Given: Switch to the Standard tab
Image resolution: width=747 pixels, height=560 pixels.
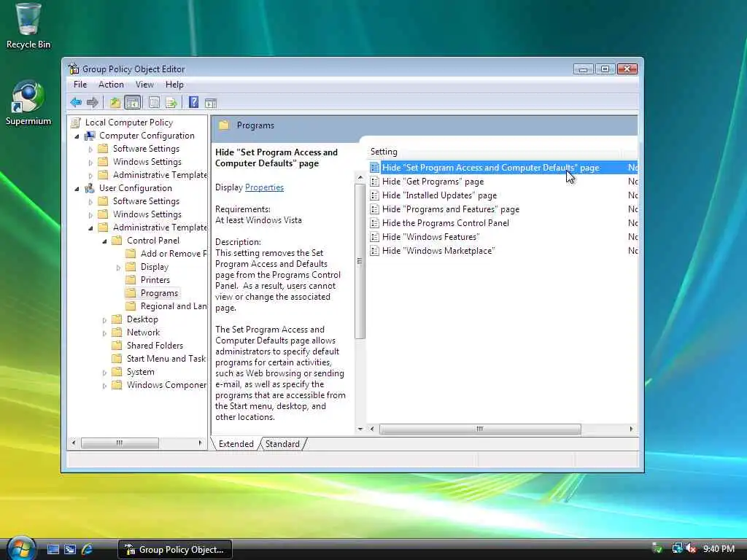Looking at the screenshot, I should [282, 444].
